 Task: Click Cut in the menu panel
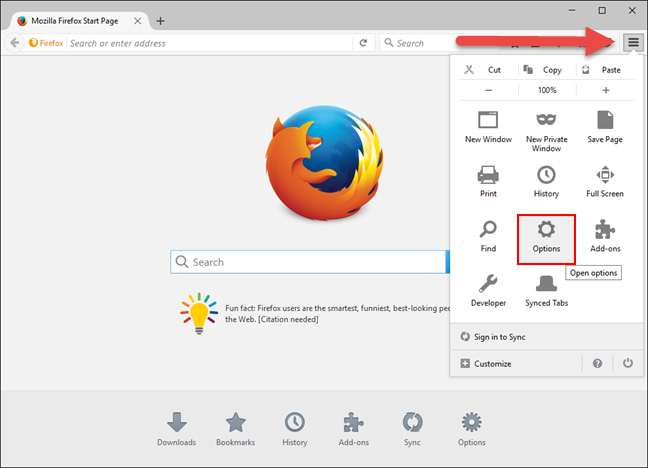(488, 70)
